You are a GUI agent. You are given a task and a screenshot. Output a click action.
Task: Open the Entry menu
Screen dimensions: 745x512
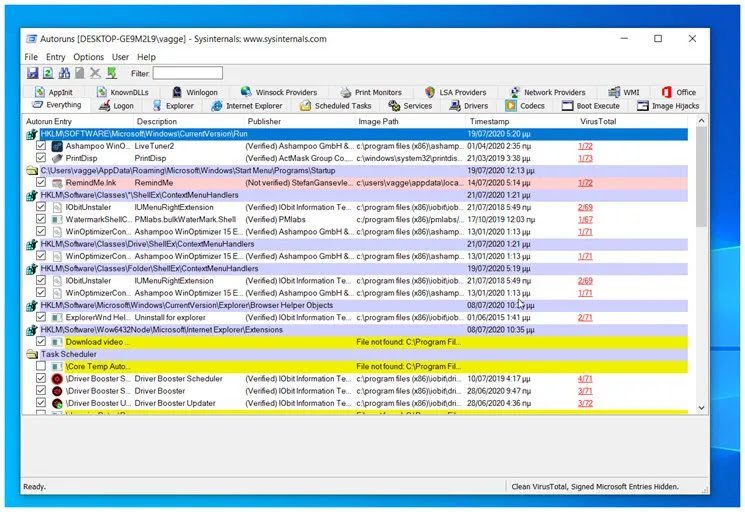point(56,57)
